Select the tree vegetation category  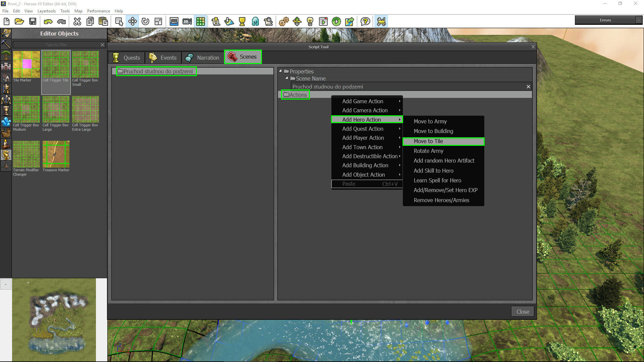[x=6, y=55]
